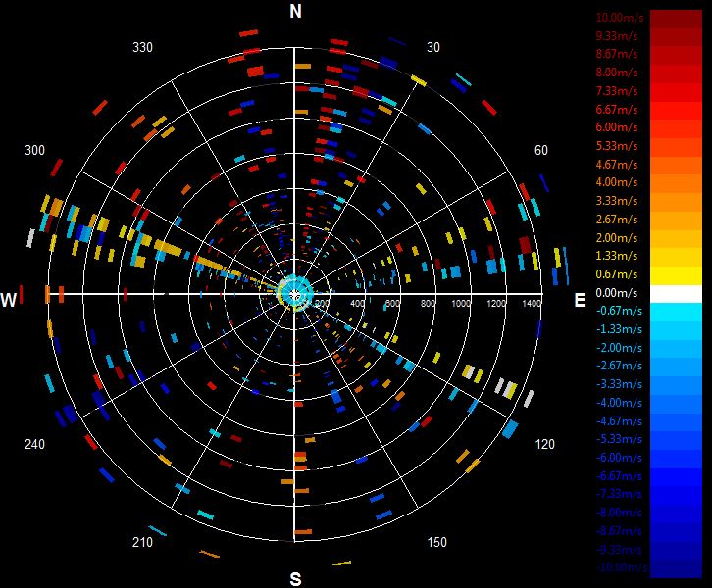This screenshot has width=712, height=588.
Task: Select the 30 degree bearing label
Action: click(x=433, y=47)
